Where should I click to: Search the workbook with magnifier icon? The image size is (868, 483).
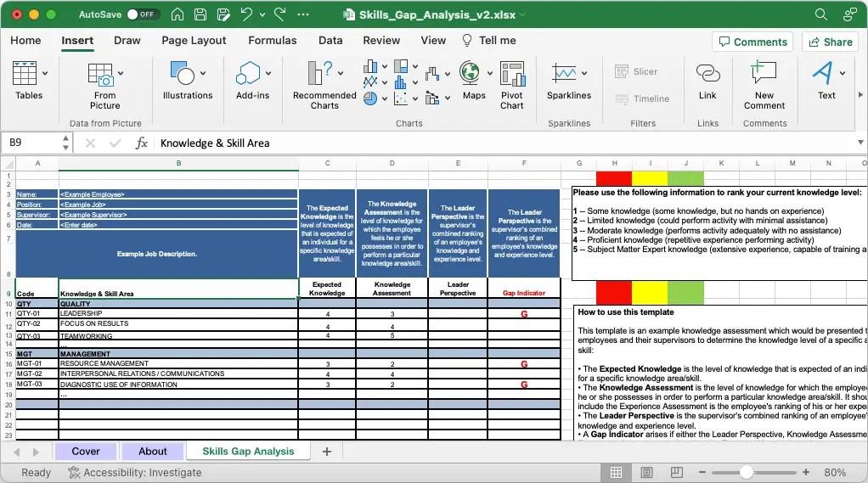coord(821,14)
